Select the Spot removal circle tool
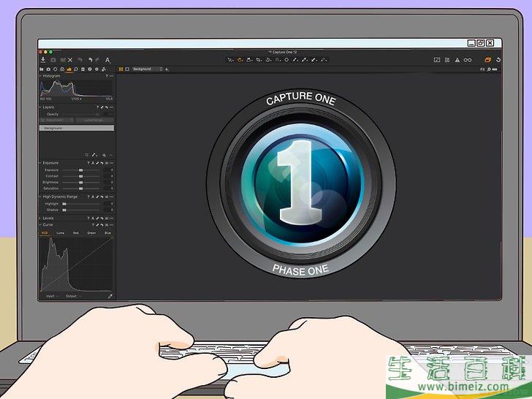 point(286,60)
